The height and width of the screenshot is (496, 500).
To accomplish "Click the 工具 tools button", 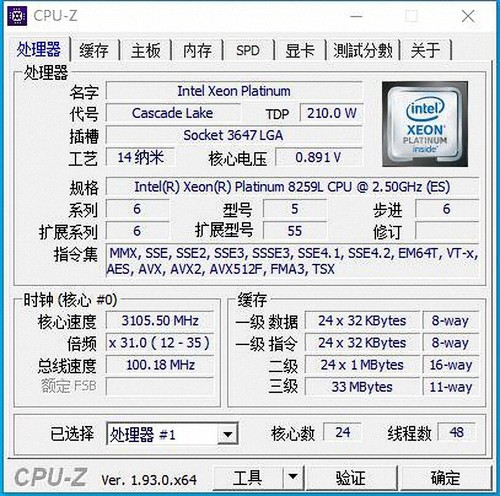I will point(248,478).
